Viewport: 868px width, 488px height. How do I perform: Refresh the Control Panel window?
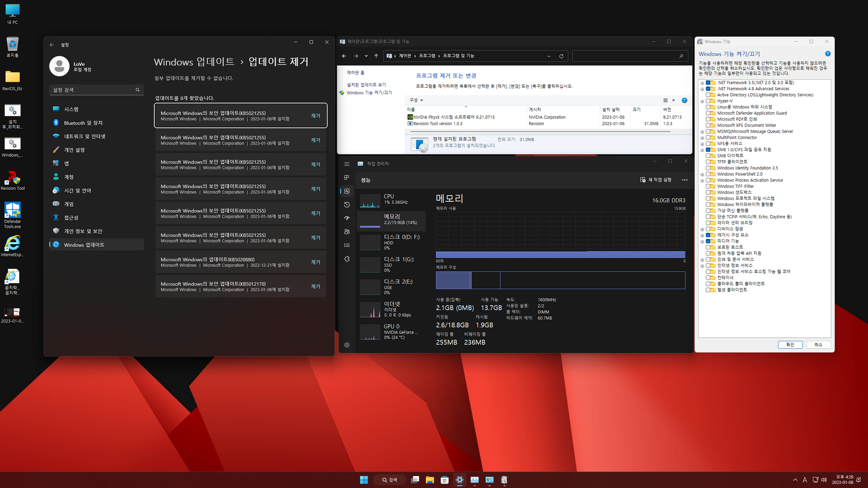coord(561,56)
